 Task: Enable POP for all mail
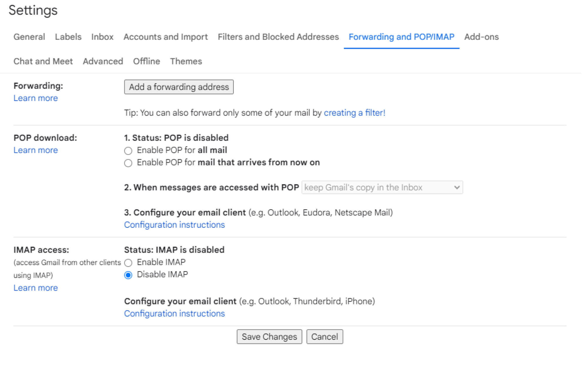(x=128, y=151)
